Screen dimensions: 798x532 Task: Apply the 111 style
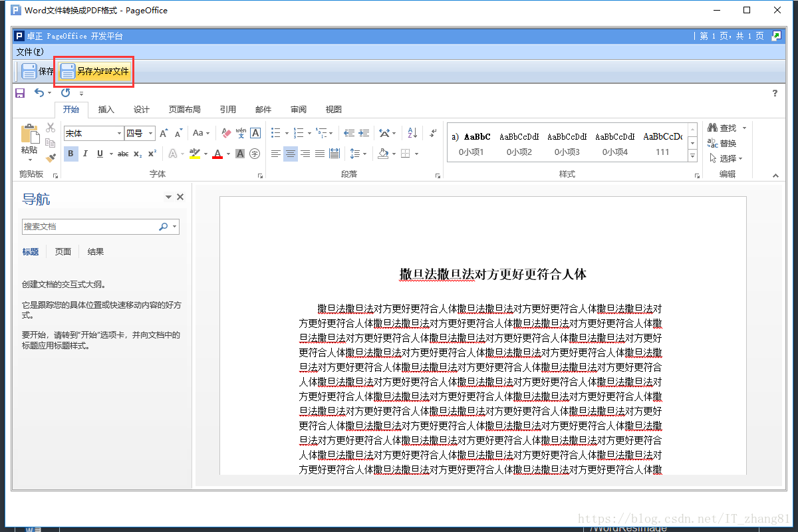click(x=662, y=144)
